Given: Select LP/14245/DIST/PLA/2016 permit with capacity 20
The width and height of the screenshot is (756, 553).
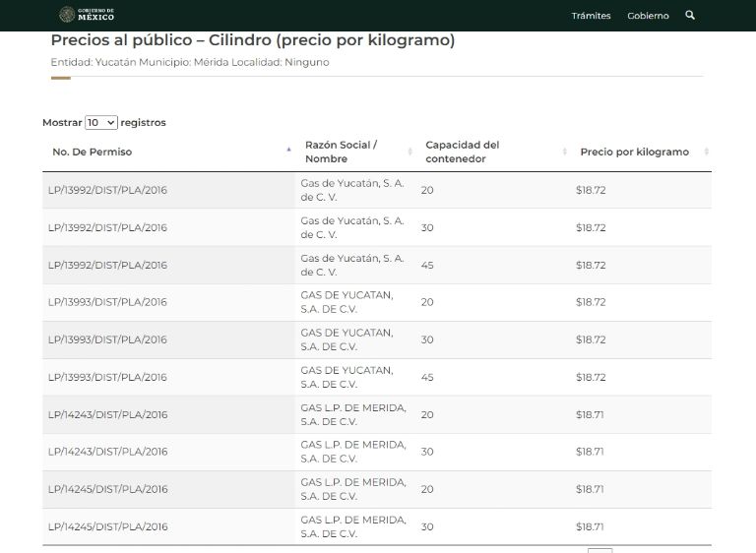Looking at the screenshot, I should (x=107, y=489).
